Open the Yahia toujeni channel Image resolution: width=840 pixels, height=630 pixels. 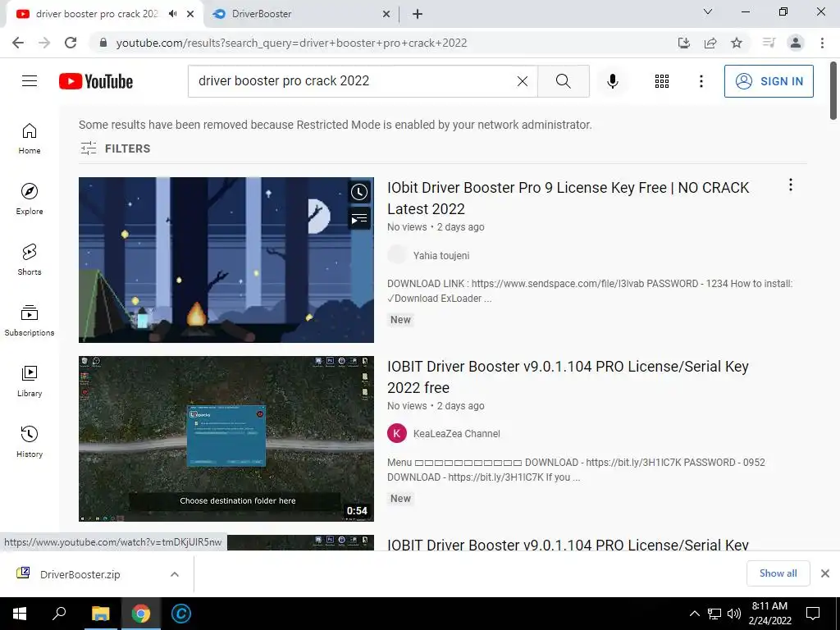(x=441, y=256)
